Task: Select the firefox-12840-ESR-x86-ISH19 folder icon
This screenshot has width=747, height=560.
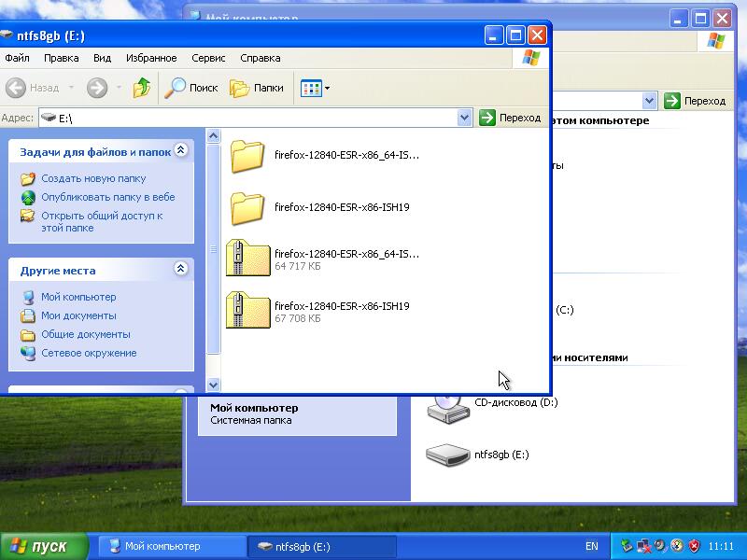Action: pyautogui.click(x=248, y=207)
